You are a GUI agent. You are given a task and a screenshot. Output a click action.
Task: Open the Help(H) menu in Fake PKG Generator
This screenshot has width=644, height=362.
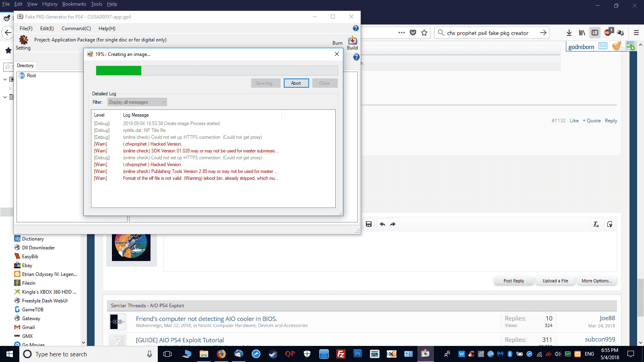coord(107,29)
